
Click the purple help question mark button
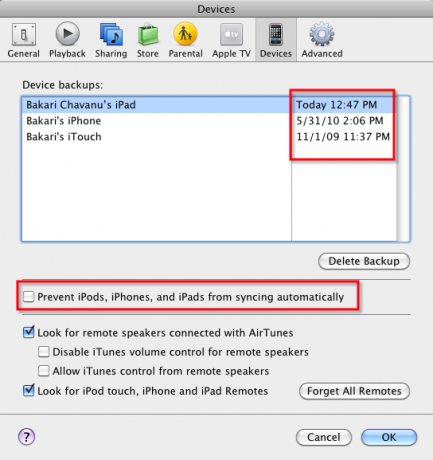(x=26, y=437)
